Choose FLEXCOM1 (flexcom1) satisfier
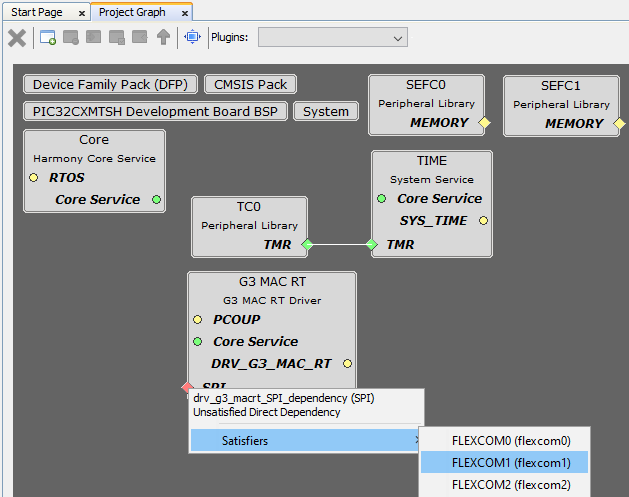629x497 pixels. click(x=504, y=463)
